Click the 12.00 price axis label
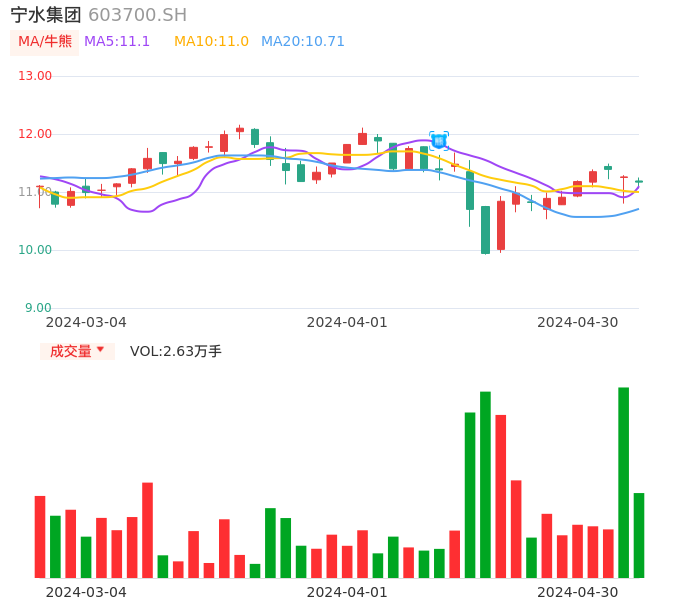Viewport: 686px width, 606px height. 36,134
